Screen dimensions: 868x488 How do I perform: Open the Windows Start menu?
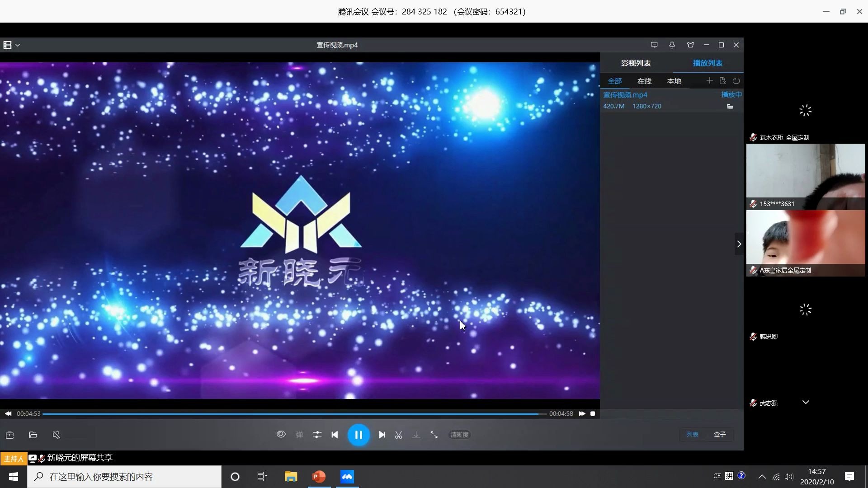pos(14,477)
